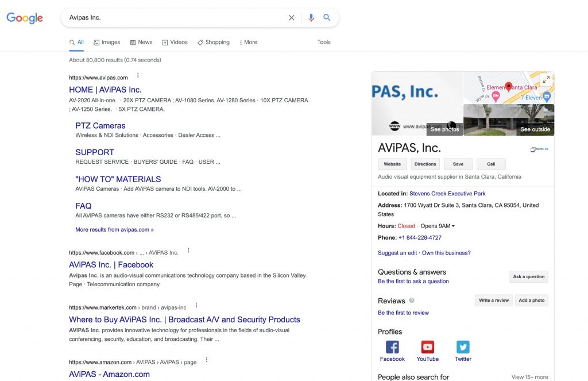The height and width of the screenshot is (381, 588).
Task: Open the AViPAS - Amazon.com result
Action: 109,374
